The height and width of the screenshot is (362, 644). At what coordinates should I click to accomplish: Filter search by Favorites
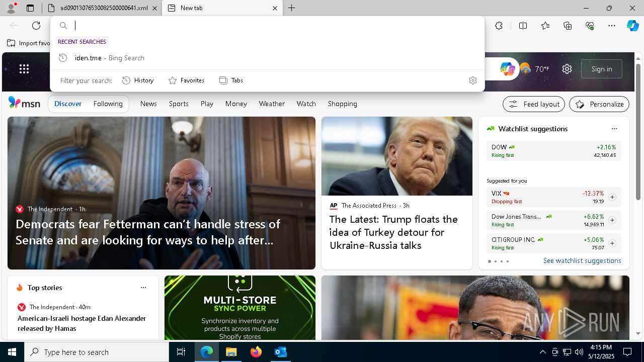click(x=186, y=80)
